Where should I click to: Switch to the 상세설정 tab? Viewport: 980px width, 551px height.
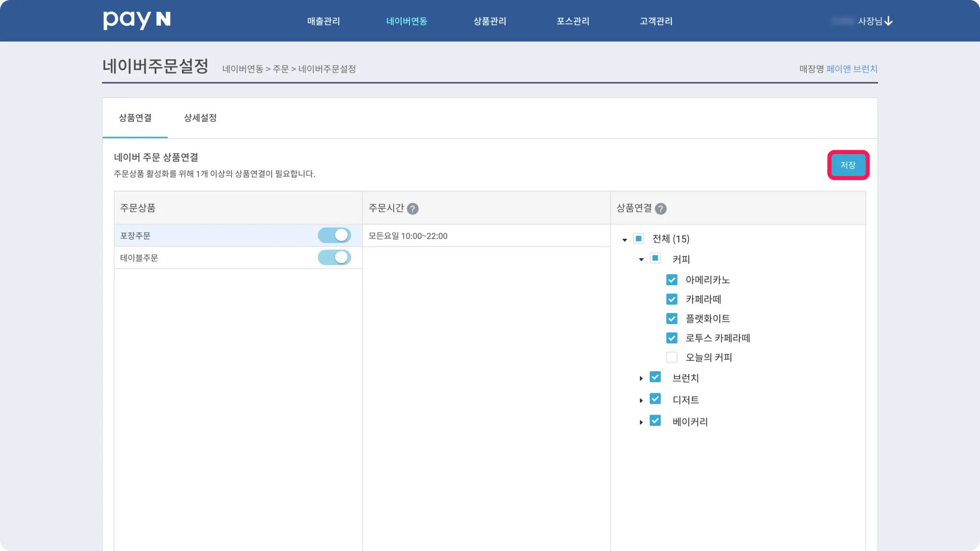point(200,118)
